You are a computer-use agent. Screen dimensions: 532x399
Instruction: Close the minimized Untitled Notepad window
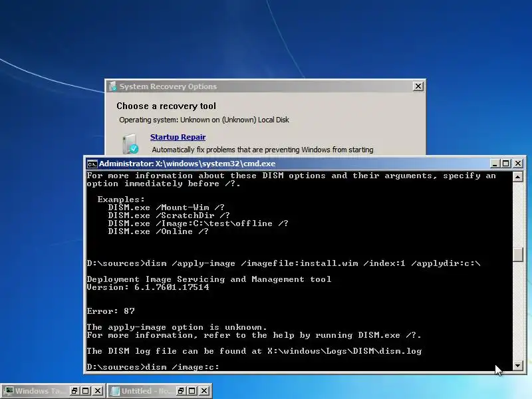click(x=204, y=391)
